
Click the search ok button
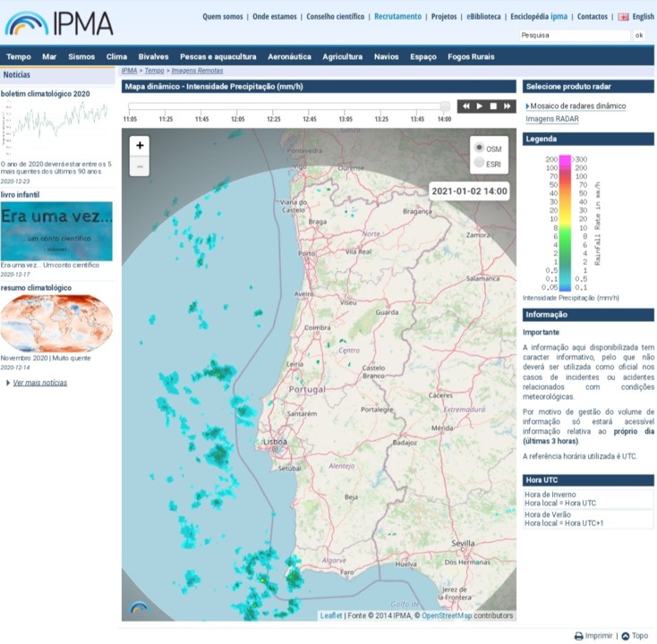pos(638,36)
